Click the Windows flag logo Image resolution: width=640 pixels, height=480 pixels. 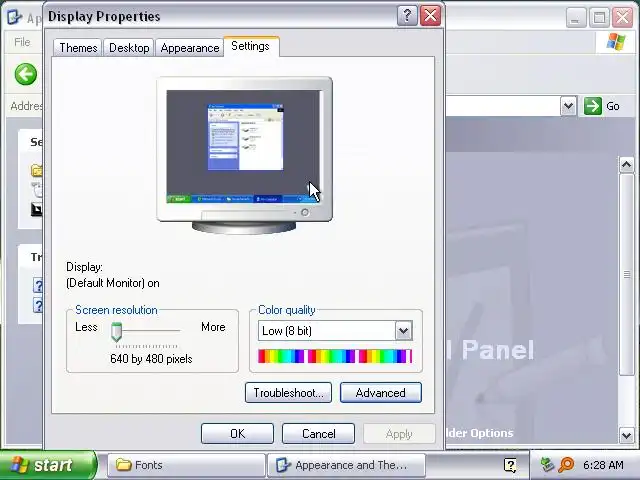tap(616, 42)
